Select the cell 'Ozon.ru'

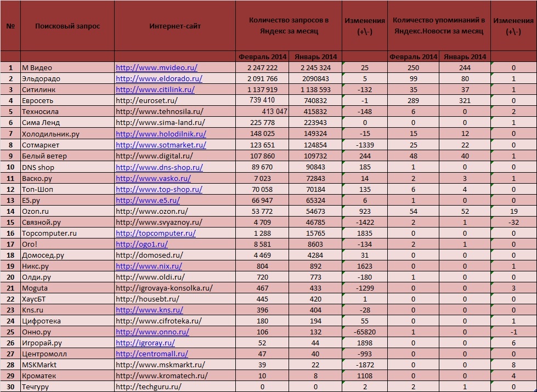tap(67, 211)
